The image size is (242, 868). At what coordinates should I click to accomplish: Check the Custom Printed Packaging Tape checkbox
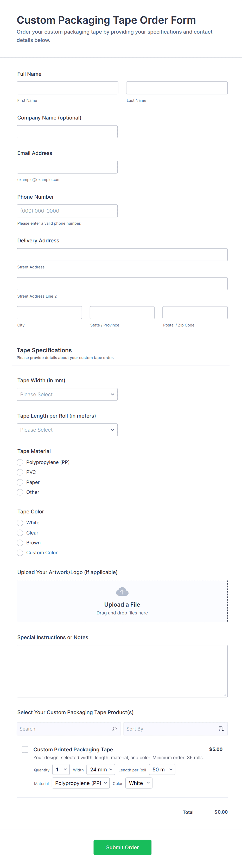coord(25,749)
